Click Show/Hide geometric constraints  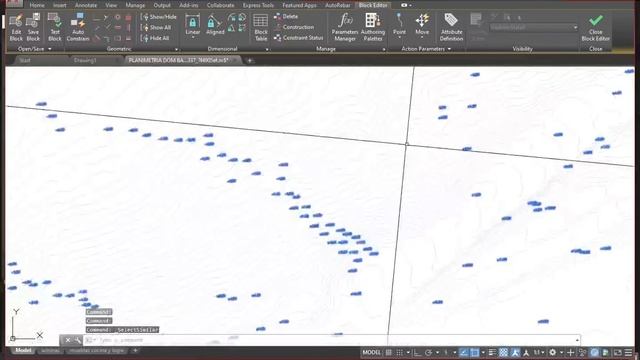tap(159, 17)
